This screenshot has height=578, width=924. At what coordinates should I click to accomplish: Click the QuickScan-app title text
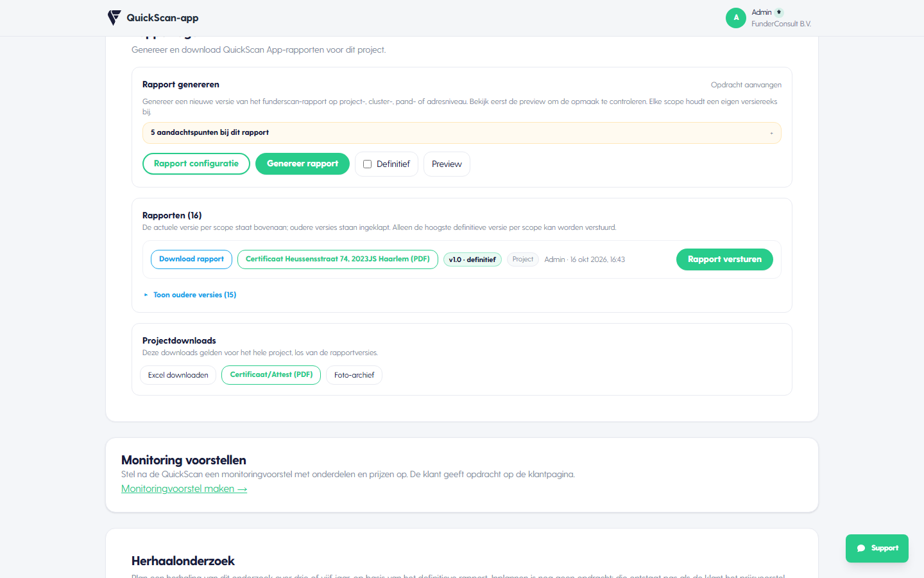[162, 18]
